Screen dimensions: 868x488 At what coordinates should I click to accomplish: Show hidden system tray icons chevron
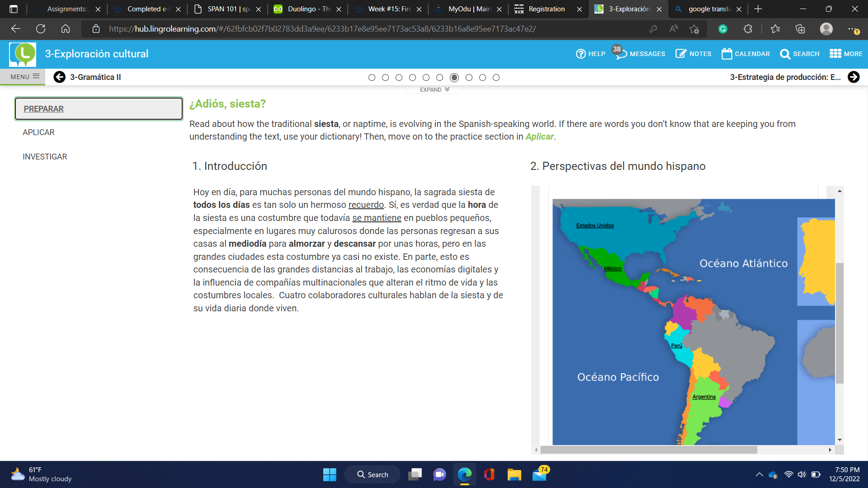click(759, 474)
